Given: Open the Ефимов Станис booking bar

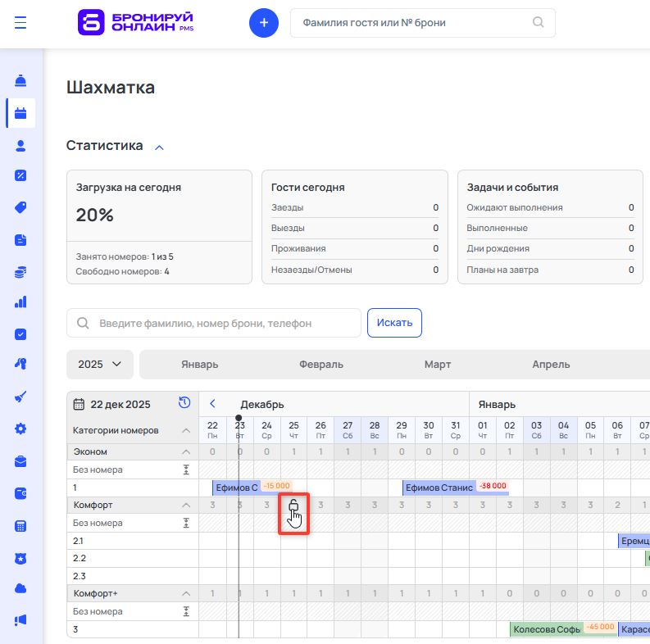Looking at the screenshot, I should 439,488.
